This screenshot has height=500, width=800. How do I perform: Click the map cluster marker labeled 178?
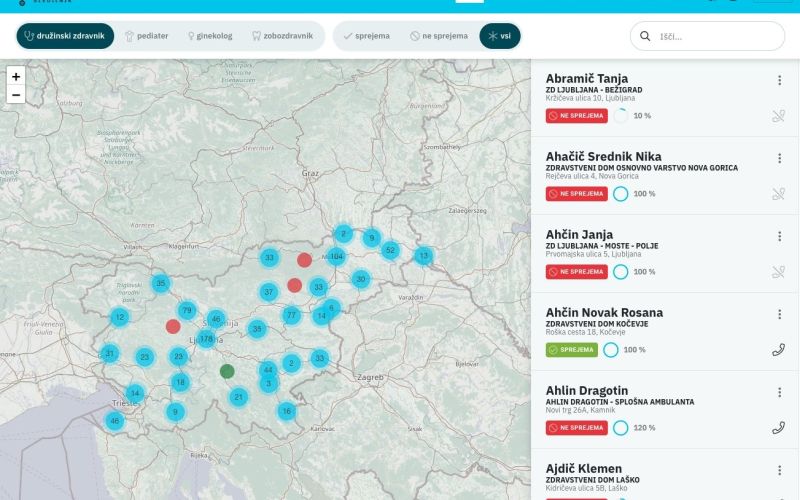[x=206, y=339]
